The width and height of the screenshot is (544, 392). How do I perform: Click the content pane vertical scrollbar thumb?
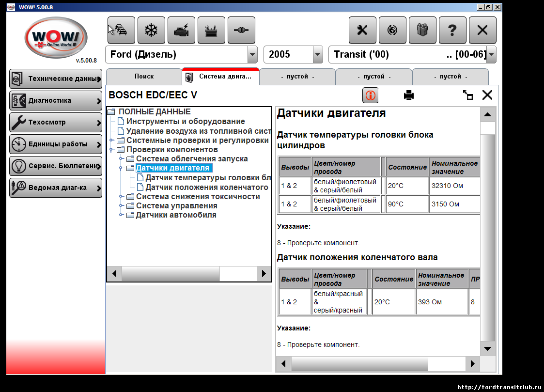487,238
